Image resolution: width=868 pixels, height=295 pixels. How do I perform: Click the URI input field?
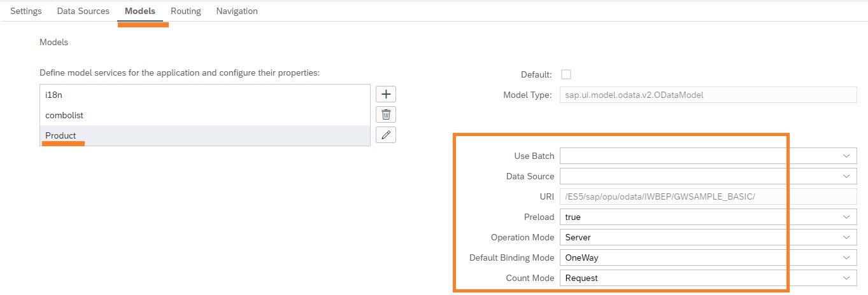pyautogui.click(x=708, y=196)
